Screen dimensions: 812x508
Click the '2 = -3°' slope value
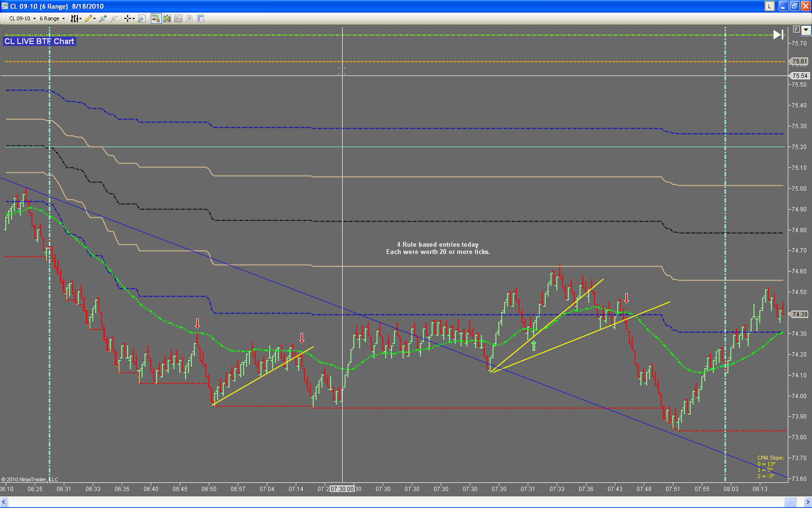click(766, 476)
